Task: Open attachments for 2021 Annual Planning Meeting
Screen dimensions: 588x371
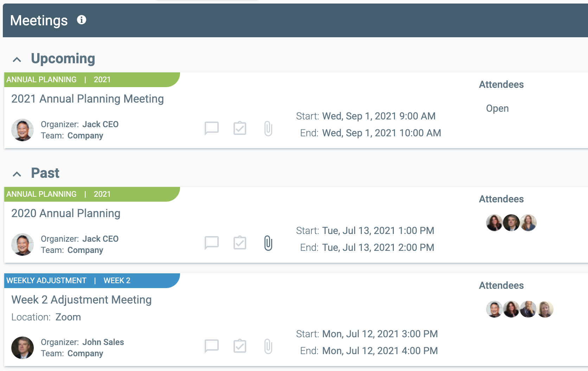Action: pos(268,129)
